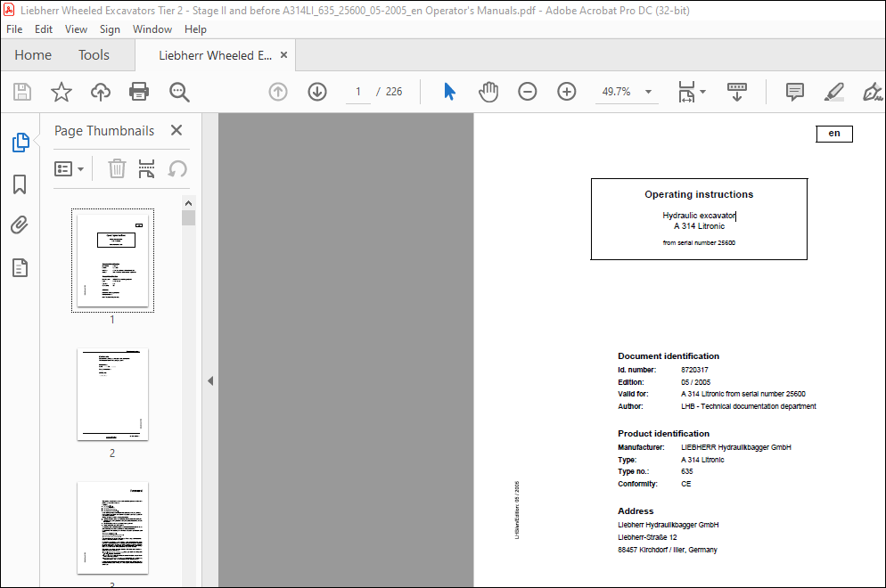Viewport: 886px width, 588px height.
Task: Open the zoom percentage dropdown arrow
Action: point(649,92)
